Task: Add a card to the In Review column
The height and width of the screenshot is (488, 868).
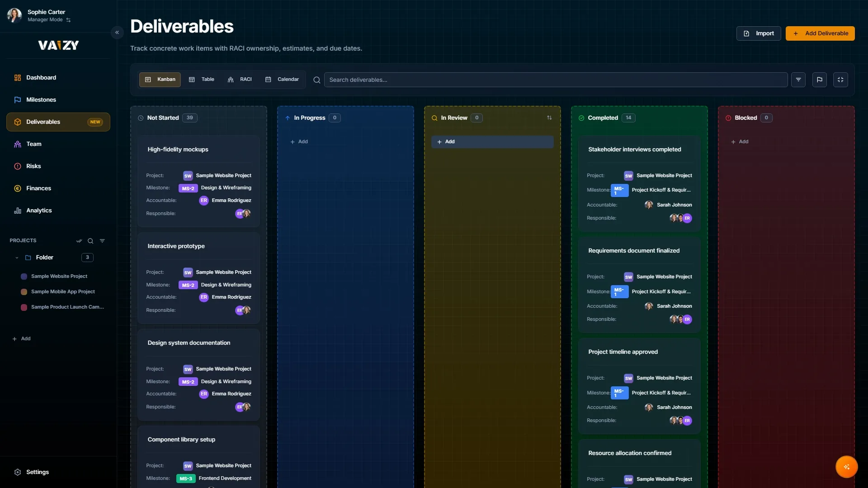Action: point(492,142)
